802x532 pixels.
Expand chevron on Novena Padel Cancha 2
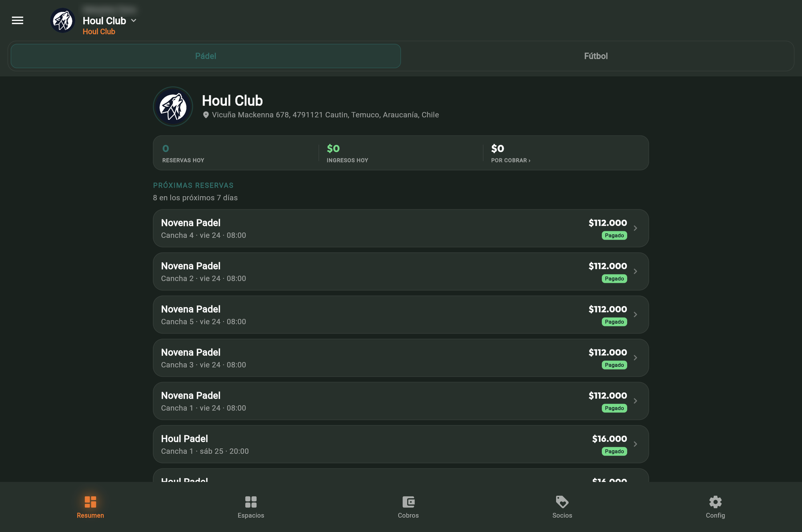tap(635, 272)
